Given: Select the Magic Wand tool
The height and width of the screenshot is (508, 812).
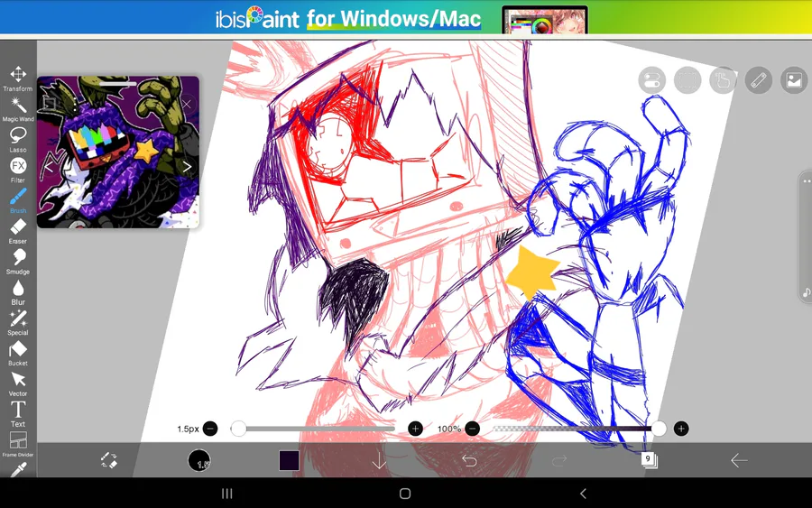Looking at the screenshot, I should point(18,109).
